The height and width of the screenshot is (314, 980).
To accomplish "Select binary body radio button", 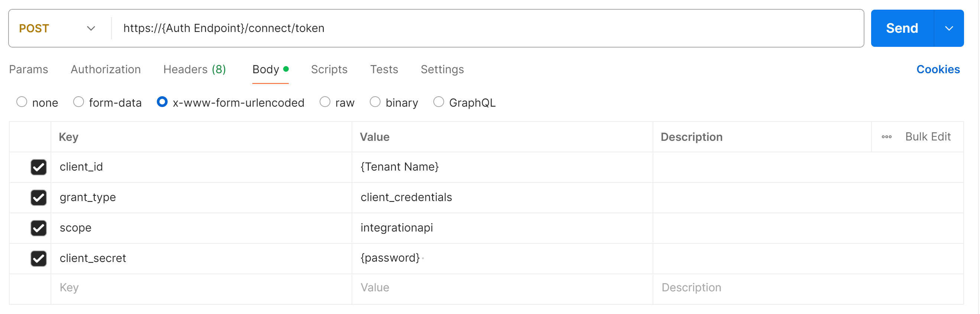I will [375, 102].
